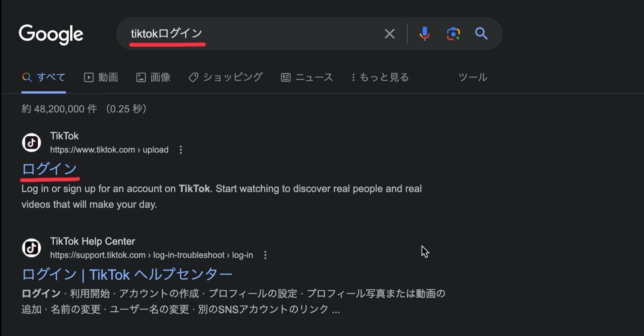Open three-dot menu for tiktok.com result
This screenshot has height=336, width=644.
pos(181,150)
